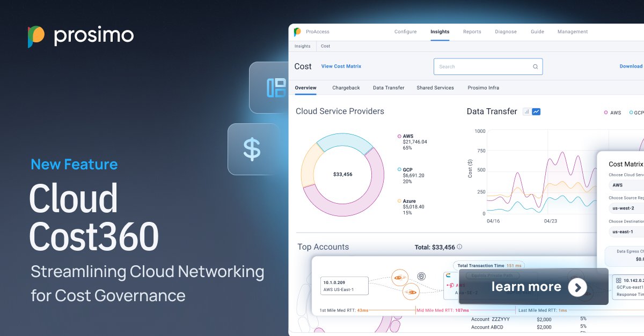The image size is (644, 336).
Task: Toggle the AWS series in chart legend
Action: pos(612,113)
